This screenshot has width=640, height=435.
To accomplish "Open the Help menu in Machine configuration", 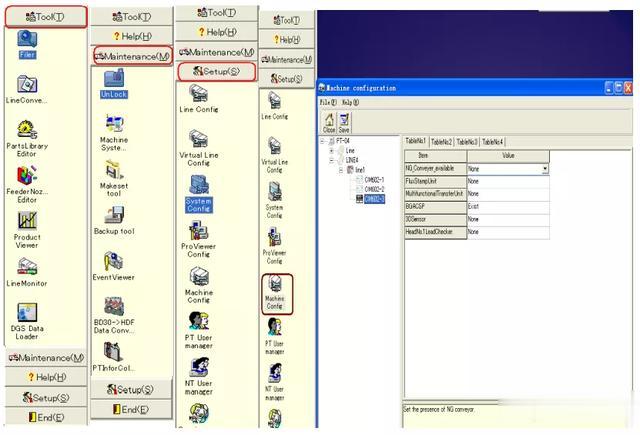I will click(x=350, y=102).
